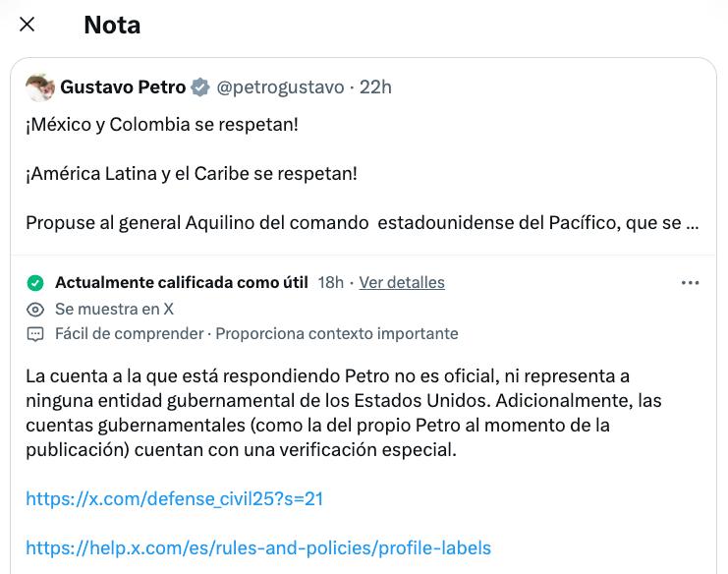This screenshot has height=574, width=728.
Task: Click the speech bubble icon by "Fácil de comprender"
Action: [x=35, y=334]
